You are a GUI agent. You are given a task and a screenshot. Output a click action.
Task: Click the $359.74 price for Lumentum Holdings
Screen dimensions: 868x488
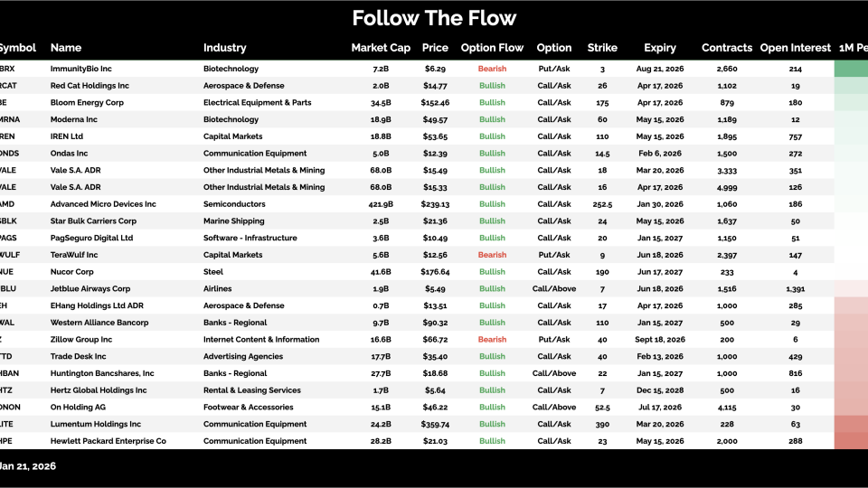pyautogui.click(x=435, y=424)
